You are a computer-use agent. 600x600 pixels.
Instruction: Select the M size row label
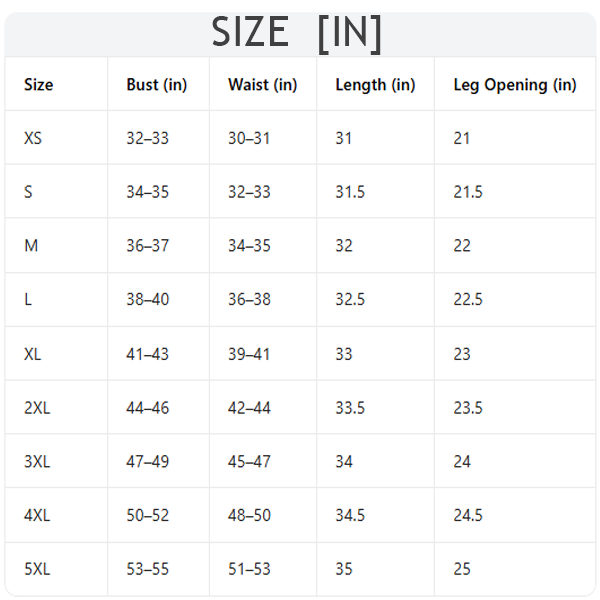point(31,246)
